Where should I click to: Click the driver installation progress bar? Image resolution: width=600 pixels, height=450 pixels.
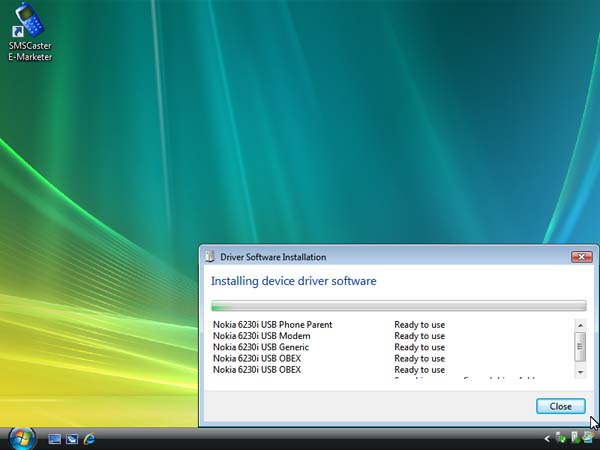(x=399, y=306)
